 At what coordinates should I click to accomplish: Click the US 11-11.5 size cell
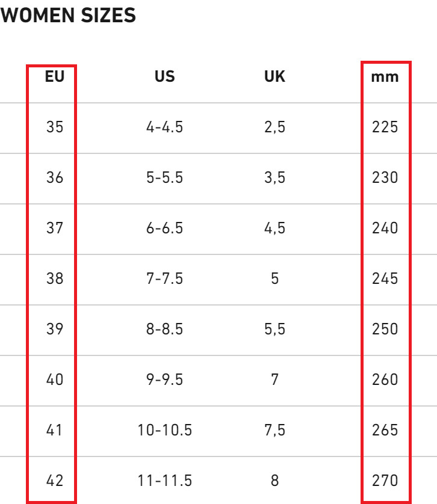click(x=164, y=481)
